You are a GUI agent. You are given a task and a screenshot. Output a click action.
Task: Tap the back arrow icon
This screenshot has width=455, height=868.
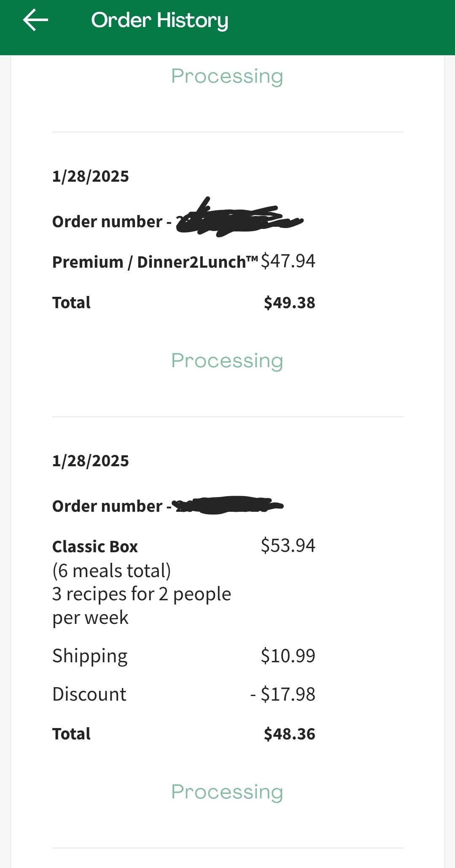pyautogui.click(x=35, y=20)
